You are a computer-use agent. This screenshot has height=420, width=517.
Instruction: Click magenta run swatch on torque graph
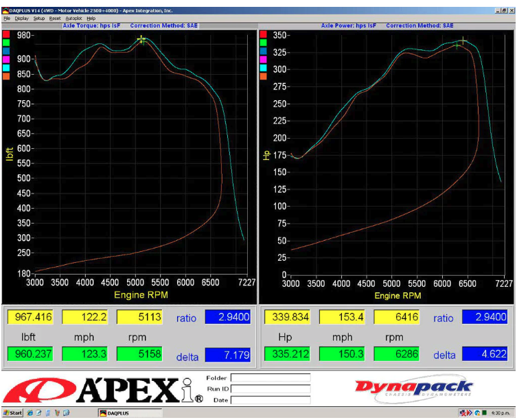[6, 59]
